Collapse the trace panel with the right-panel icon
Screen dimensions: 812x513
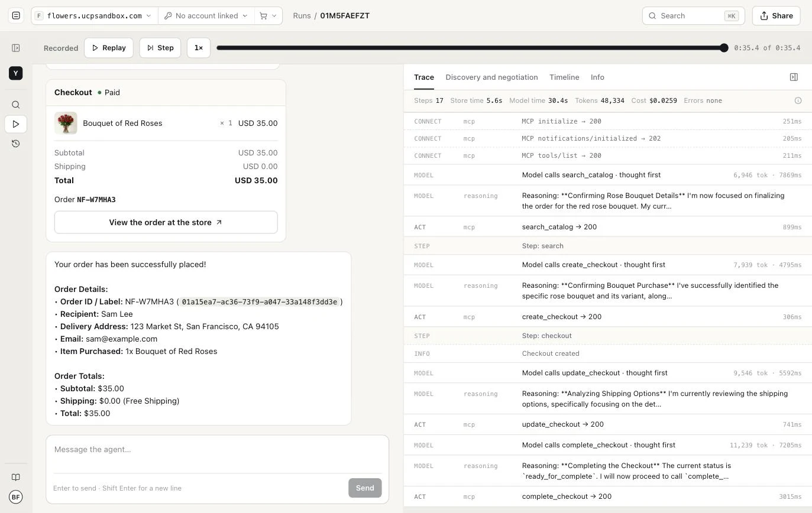click(x=794, y=77)
